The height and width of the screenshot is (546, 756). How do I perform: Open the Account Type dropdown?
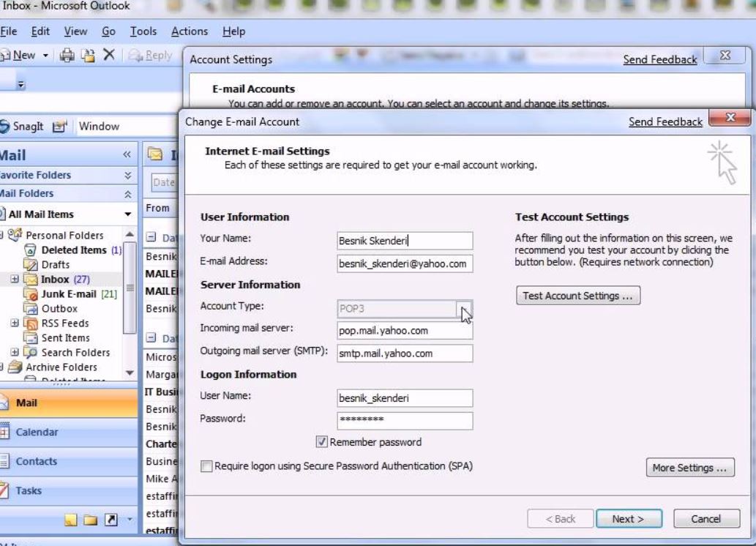[x=465, y=309]
